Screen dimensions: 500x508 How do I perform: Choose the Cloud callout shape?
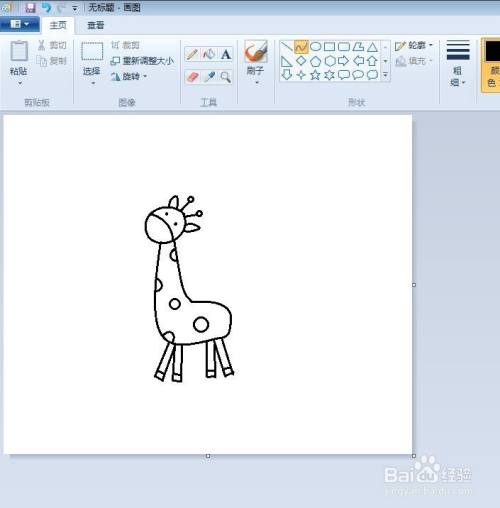pos(372,75)
